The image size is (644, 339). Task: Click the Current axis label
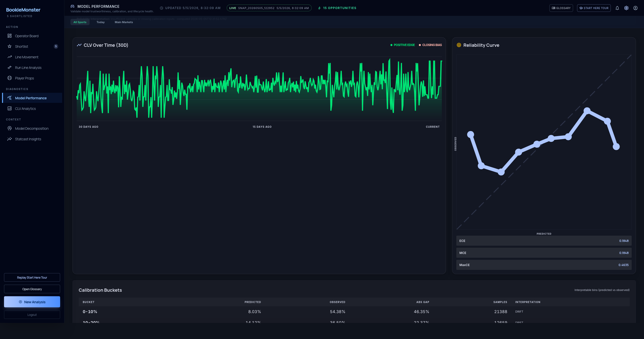pyautogui.click(x=433, y=127)
